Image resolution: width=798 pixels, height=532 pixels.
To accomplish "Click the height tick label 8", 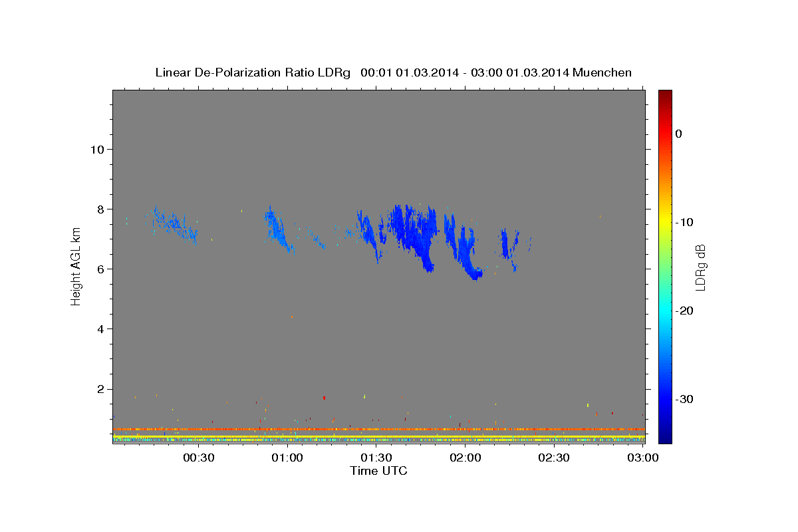I will 100,209.
